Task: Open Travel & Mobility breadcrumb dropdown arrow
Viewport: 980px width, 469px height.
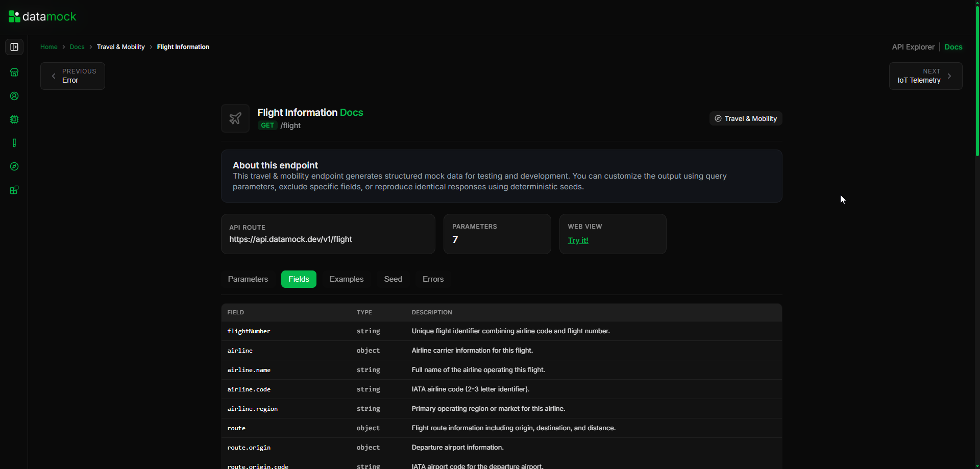Action: (x=151, y=47)
